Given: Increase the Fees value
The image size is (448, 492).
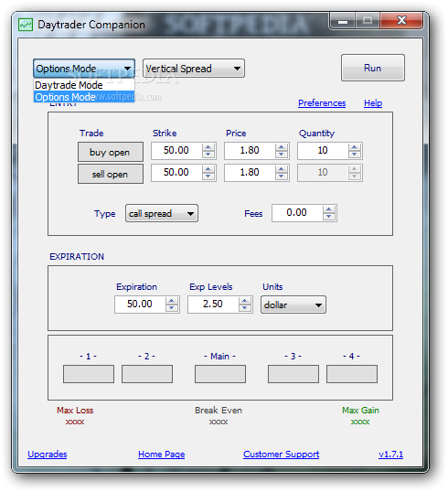Looking at the screenshot, I should click(329, 209).
